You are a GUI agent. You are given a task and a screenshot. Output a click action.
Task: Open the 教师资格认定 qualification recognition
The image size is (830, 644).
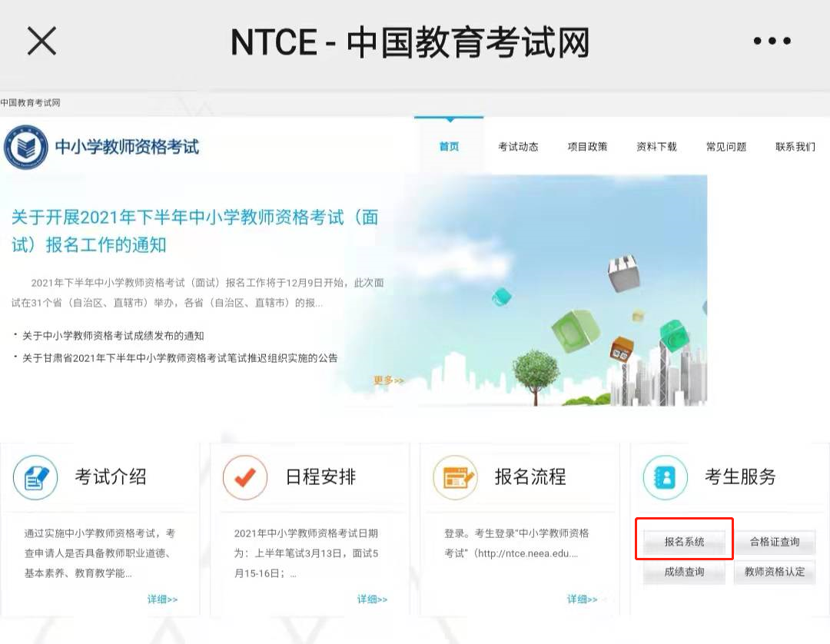pyautogui.click(x=774, y=572)
